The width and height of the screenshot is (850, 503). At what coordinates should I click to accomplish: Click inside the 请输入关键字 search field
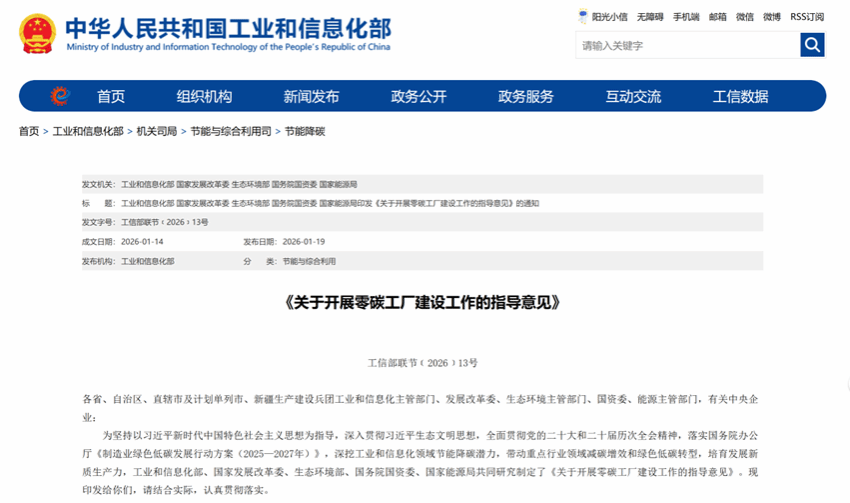coord(687,45)
